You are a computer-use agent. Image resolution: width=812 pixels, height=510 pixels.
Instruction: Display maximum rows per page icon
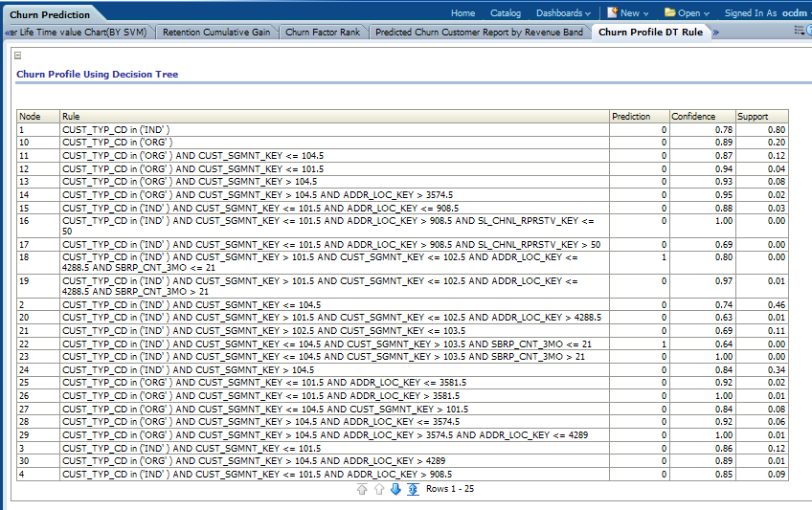point(413,489)
